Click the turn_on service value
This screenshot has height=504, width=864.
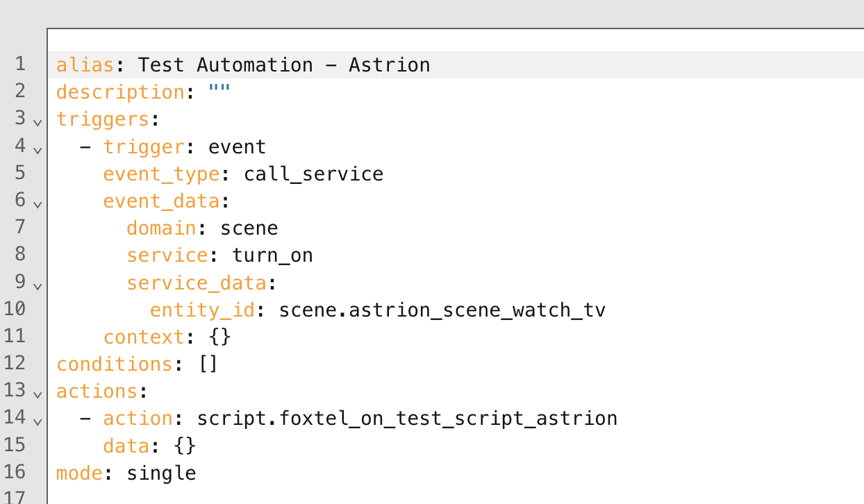pyautogui.click(x=272, y=255)
